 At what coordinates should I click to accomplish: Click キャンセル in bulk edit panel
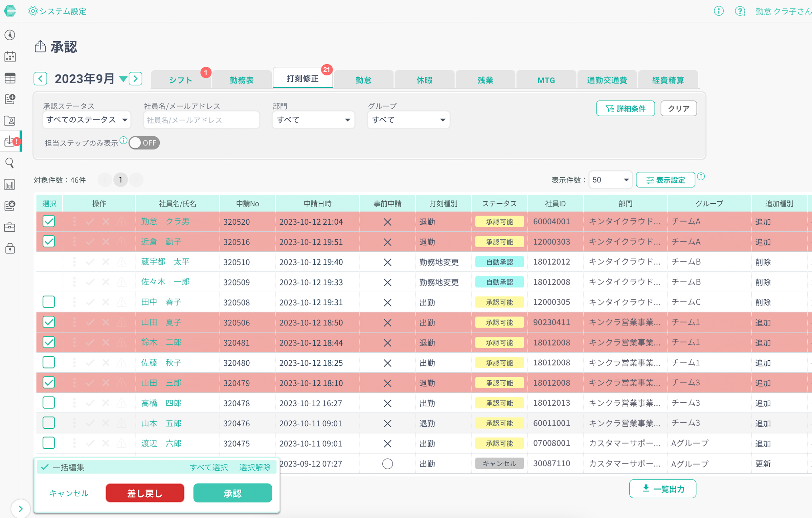pyautogui.click(x=69, y=493)
